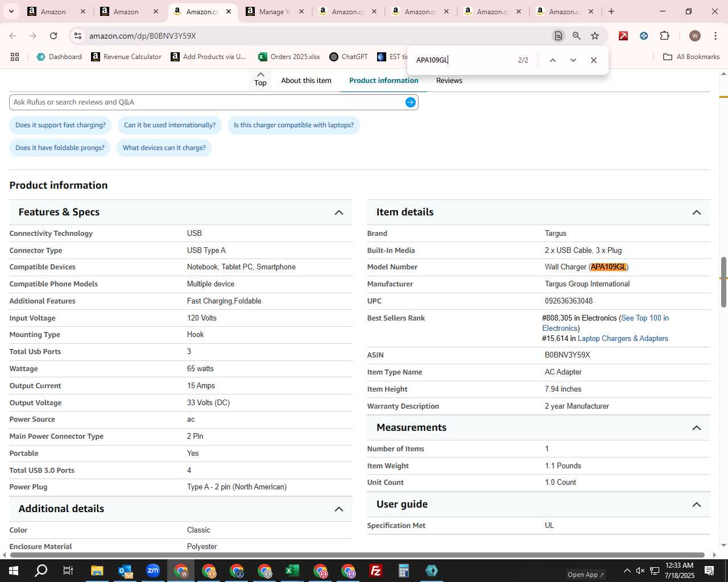
Task: Open the site information icon in address bar
Action: tap(78, 36)
